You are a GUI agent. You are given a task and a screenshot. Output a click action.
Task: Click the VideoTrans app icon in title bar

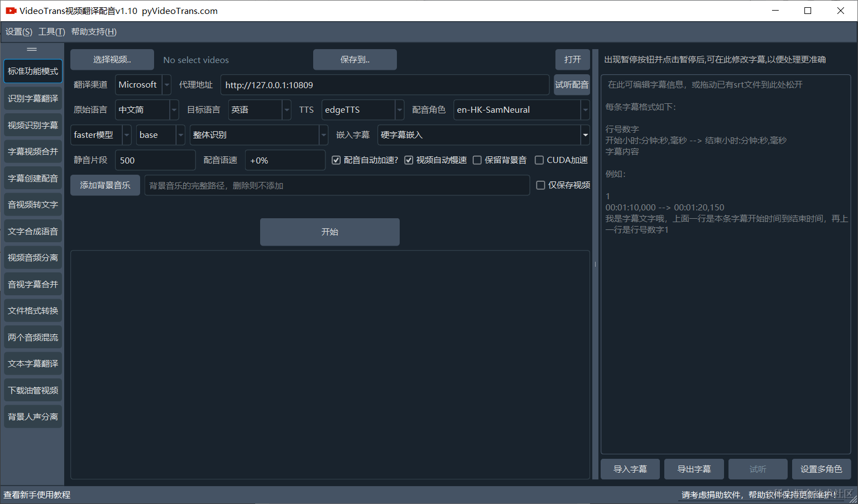11,11
